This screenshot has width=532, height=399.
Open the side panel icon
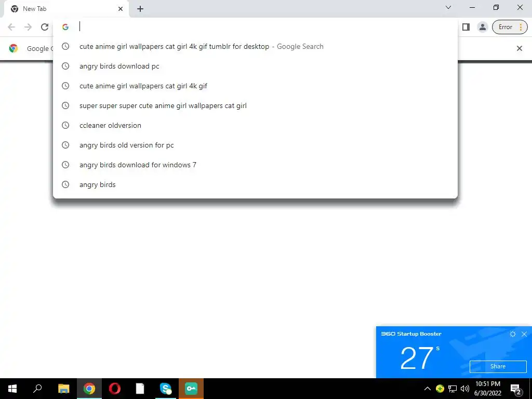coord(466,27)
